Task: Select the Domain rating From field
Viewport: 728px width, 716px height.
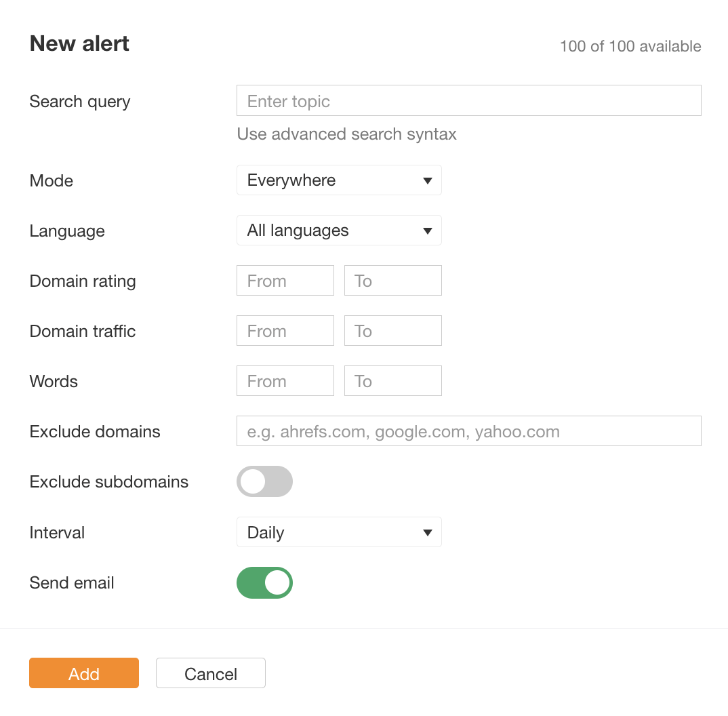Action: pyautogui.click(x=285, y=280)
